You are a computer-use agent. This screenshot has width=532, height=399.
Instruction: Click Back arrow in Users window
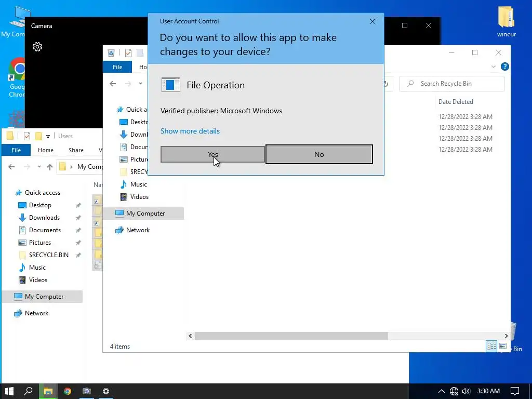pos(11,167)
